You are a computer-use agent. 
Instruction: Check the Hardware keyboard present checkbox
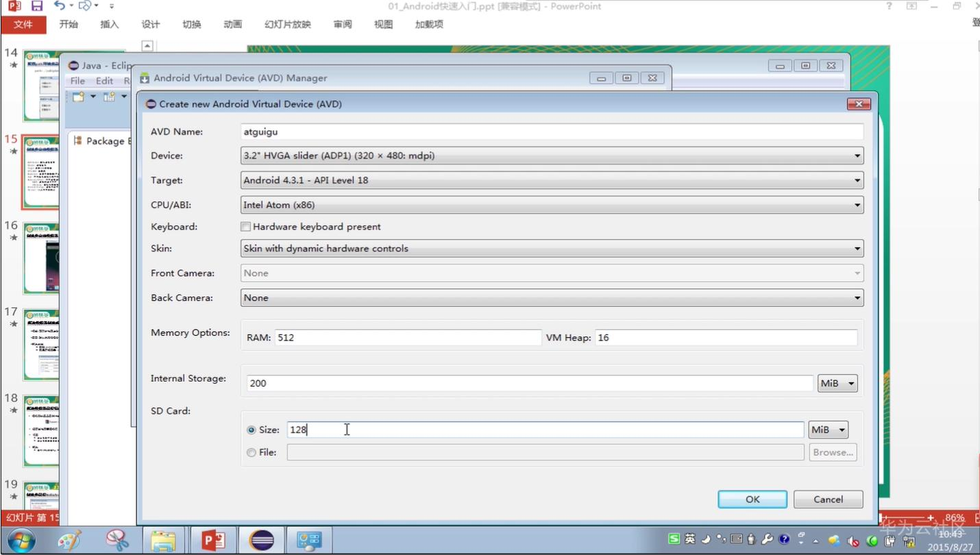tap(245, 226)
